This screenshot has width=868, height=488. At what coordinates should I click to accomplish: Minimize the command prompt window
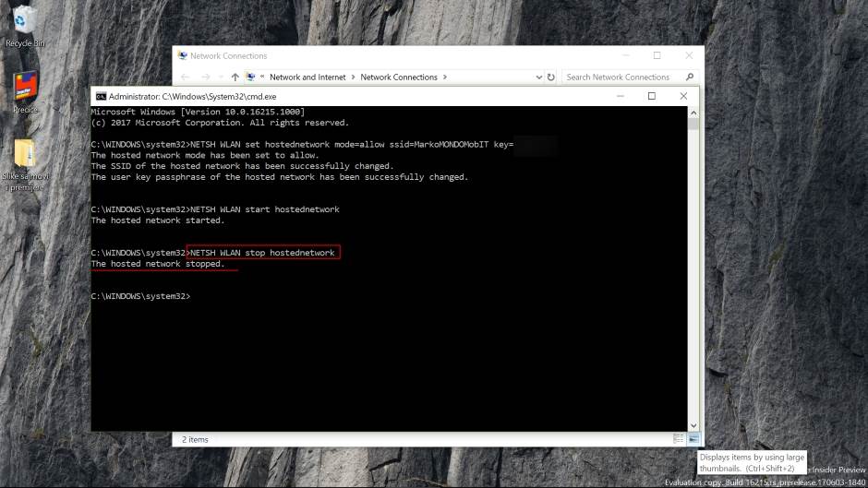click(619, 96)
